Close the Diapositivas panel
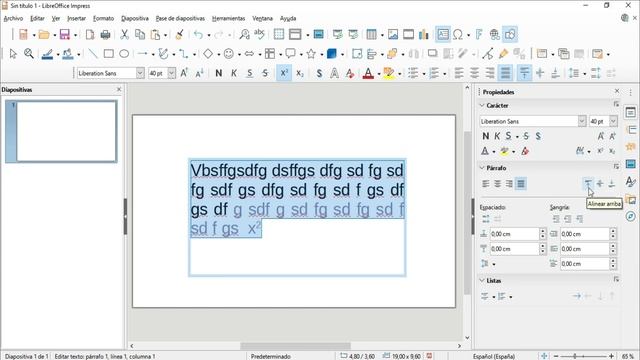 tap(119, 89)
